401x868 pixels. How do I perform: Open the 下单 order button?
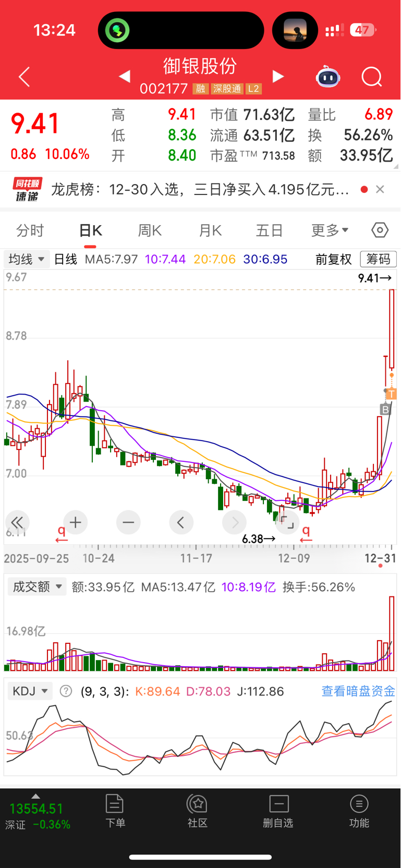pyautogui.click(x=115, y=811)
